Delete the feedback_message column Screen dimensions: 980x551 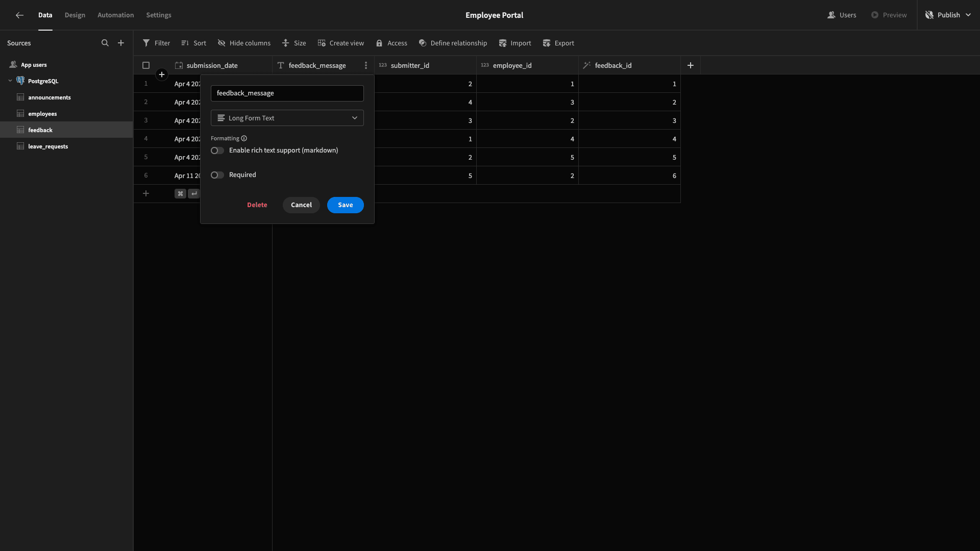[x=257, y=205]
